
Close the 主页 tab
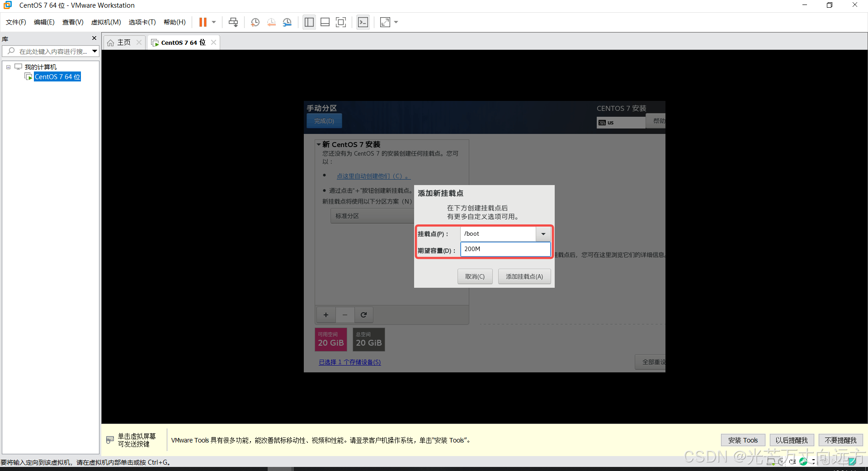tap(139, 43)
